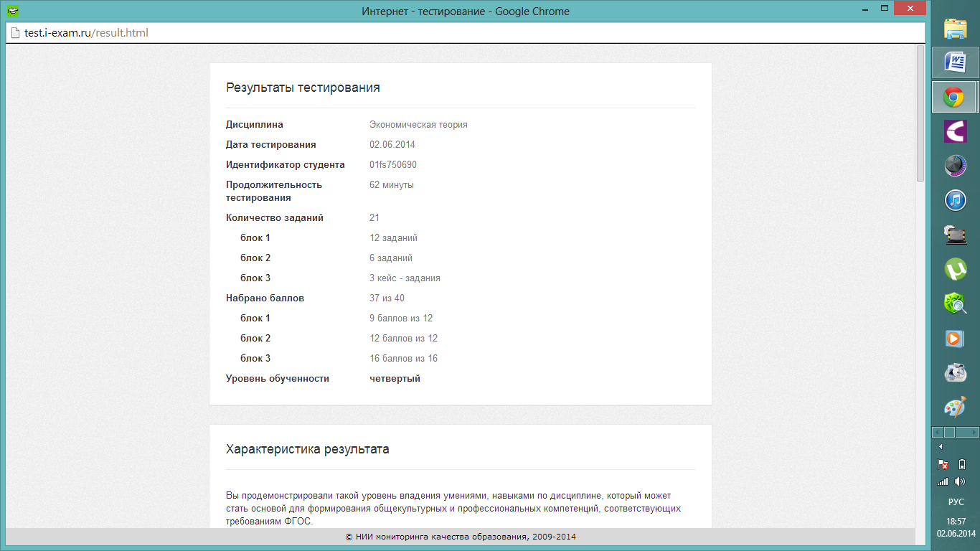Click the taskbar toolbar left scroll arrow
Screen dimensions: 980x551
pos(936,432)
